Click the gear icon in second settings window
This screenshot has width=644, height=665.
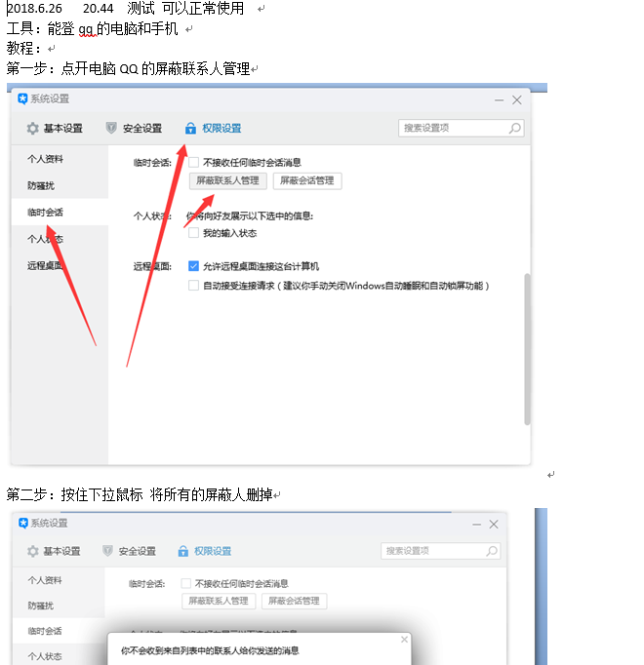pyautogui.click(x=33, y=551)
